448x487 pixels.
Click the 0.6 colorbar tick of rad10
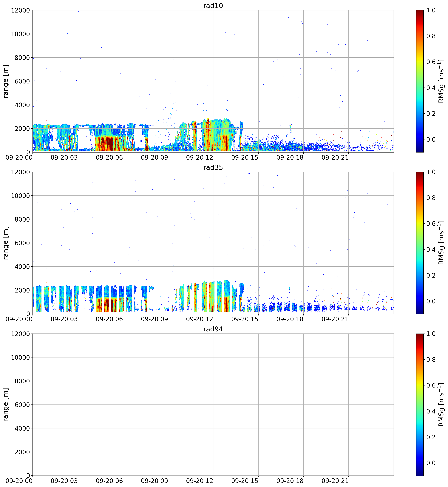click(431, 62)
